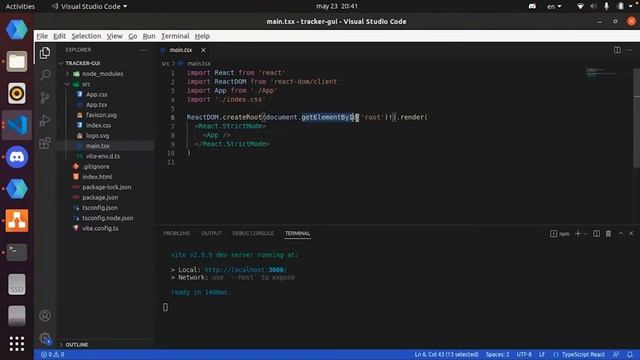The height and width of the screenshot is (360, 640).
Task: Open the View menu
Action: click(114, 36)
